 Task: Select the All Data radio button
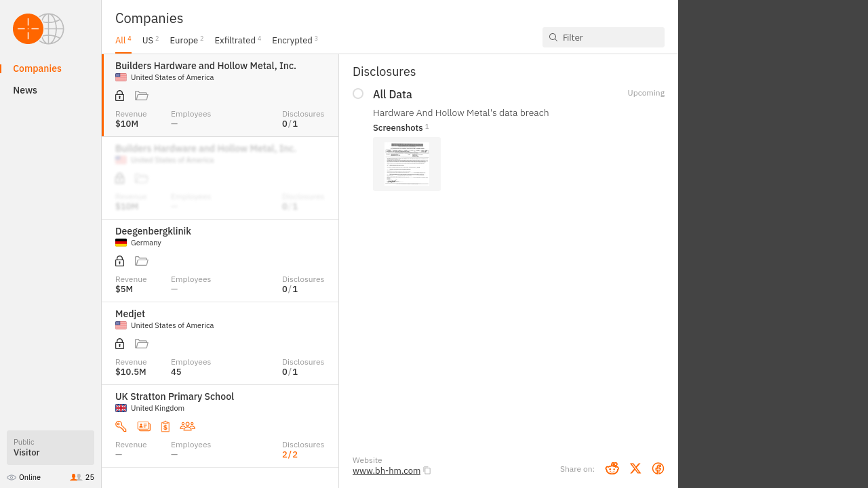click(358, 94)
